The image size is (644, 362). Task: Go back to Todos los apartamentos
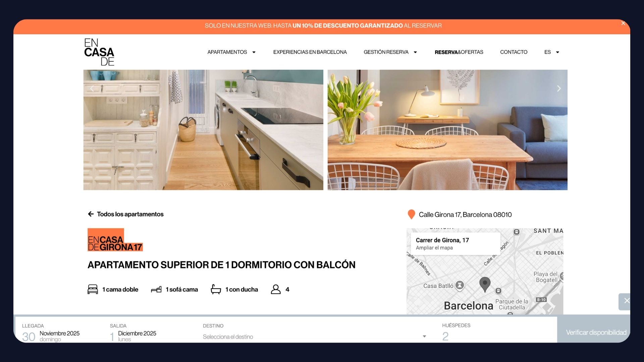click(x=126, y=214)
